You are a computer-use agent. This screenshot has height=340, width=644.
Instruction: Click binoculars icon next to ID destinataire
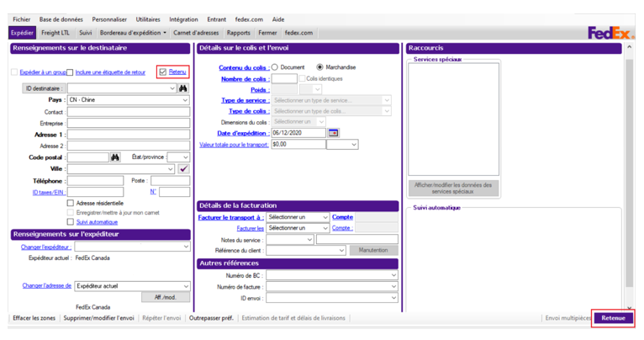pos(182,88)
